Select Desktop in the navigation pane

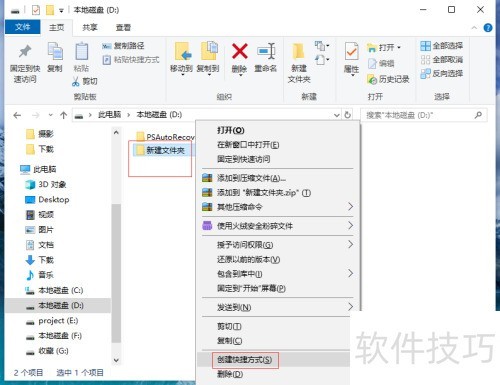(47, 199)
